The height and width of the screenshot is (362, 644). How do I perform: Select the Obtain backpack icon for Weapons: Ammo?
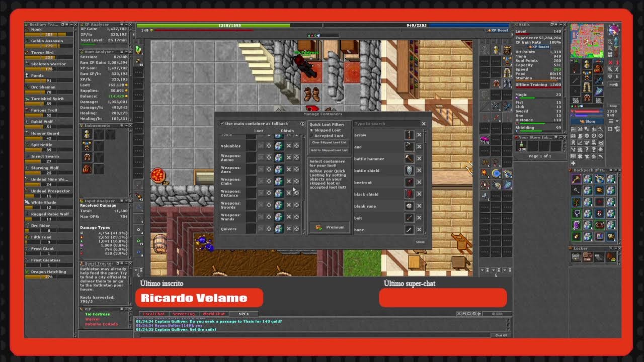[278, 158]
